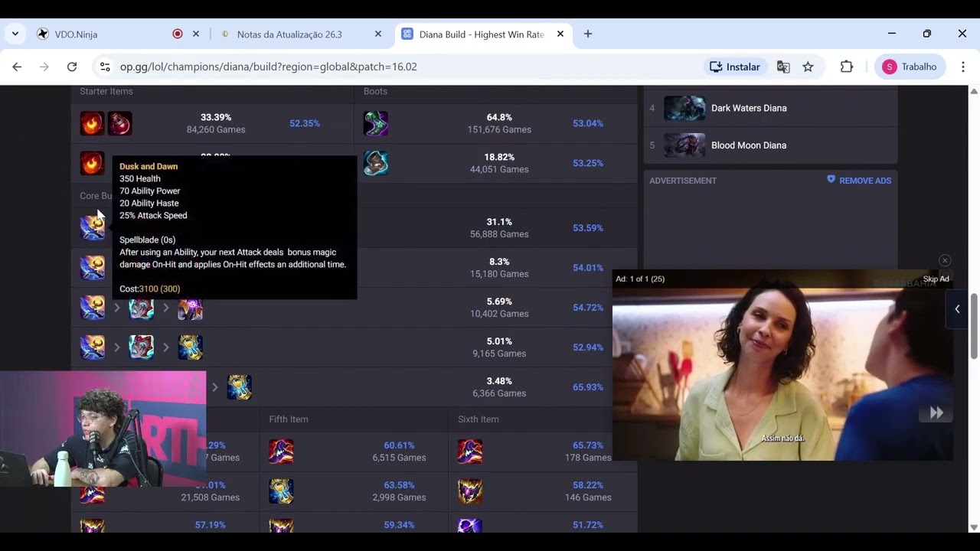
Task: Skip the video ad
Action: click(936, 279)
